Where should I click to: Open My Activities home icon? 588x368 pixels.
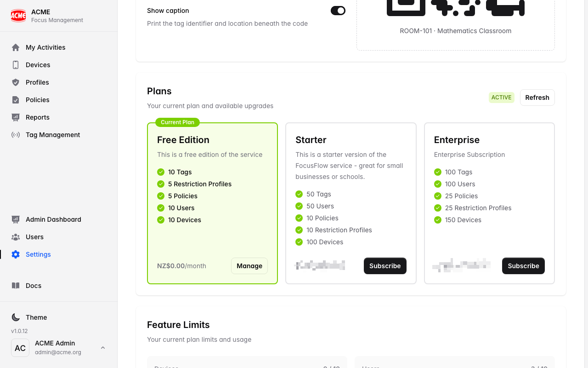tap(16, 47)
